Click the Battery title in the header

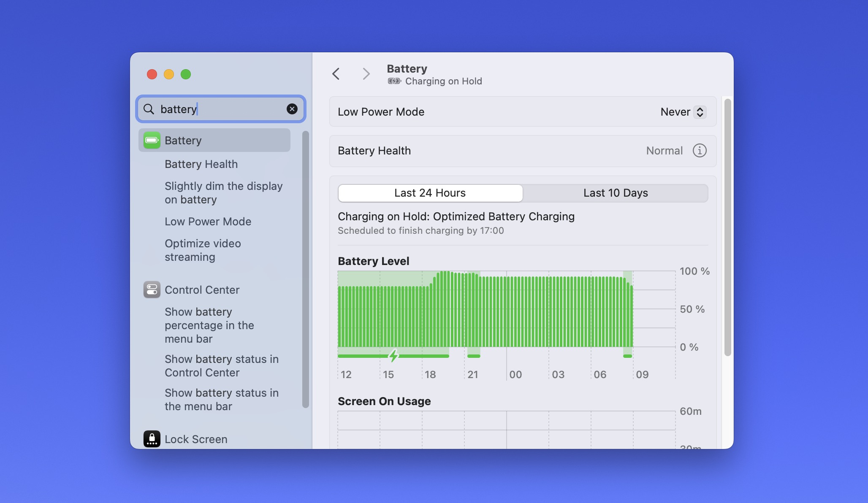[407, 69]
